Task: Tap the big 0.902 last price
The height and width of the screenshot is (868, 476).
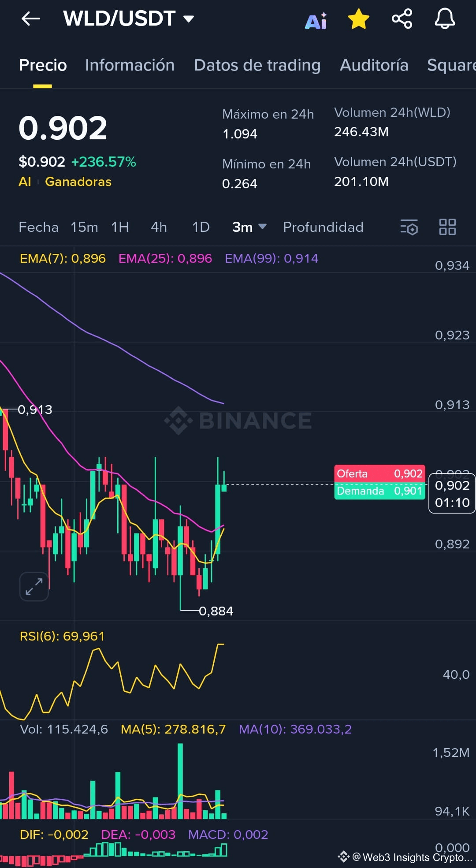Action: (63, 128)
